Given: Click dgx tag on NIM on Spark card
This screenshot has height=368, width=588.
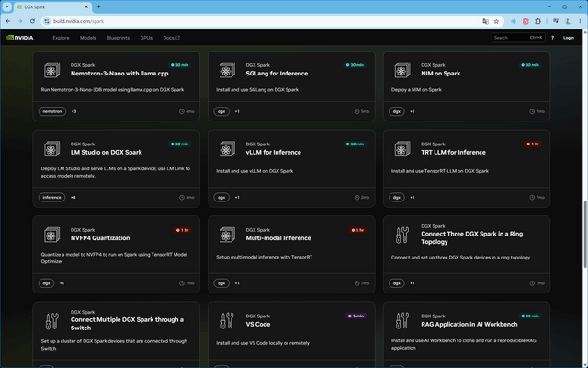Looking at the screenshot, I should point(396,111).
